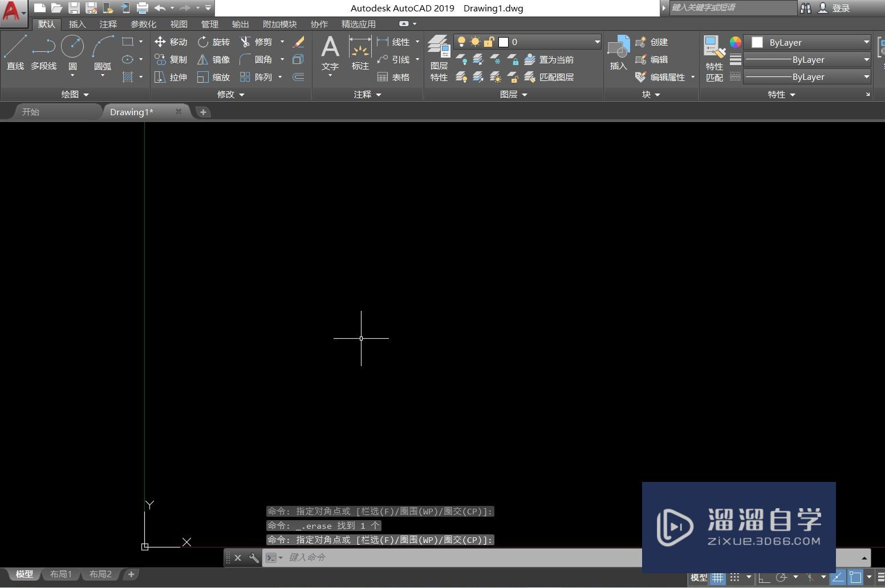Viewport: 885px width, 588px height.
Task: Choose the Rotate (旋转) tool
Action: (213, 42)
